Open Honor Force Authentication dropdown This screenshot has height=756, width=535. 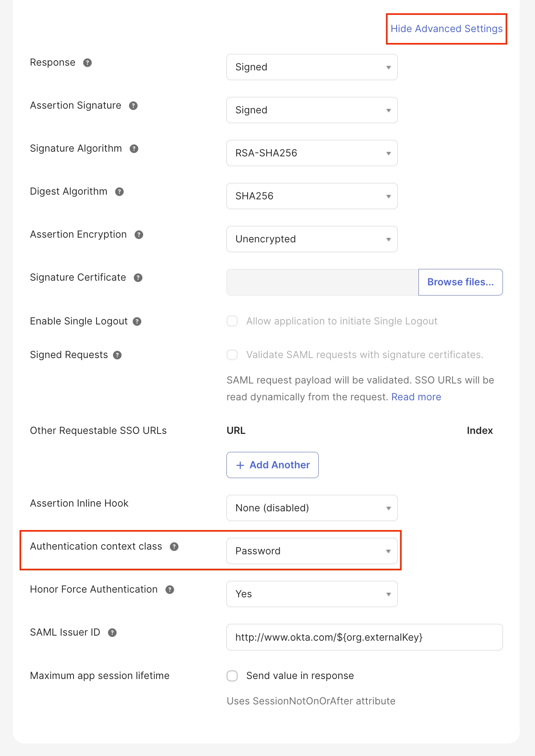point(312,594)
